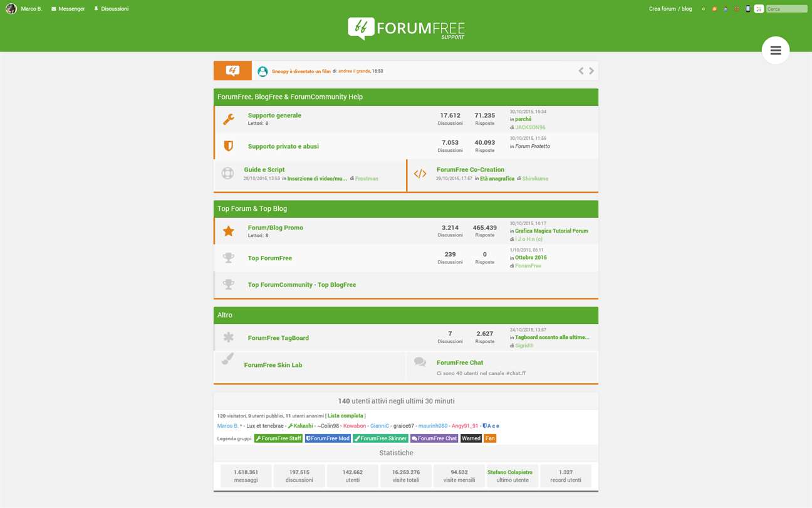
Task: Open user JACKSON96 profile
Action: [530, 127]
